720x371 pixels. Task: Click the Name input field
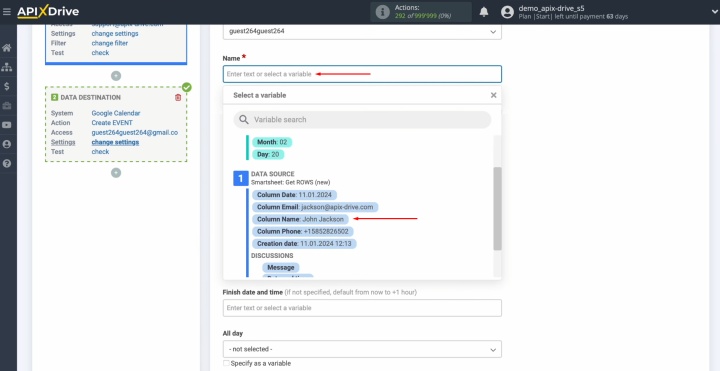coord(362,74)
